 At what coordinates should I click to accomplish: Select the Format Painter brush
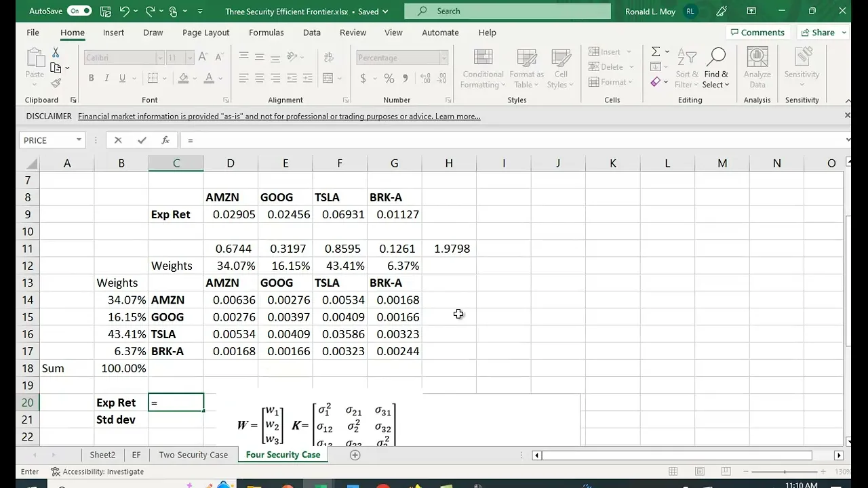click(56, 83)
